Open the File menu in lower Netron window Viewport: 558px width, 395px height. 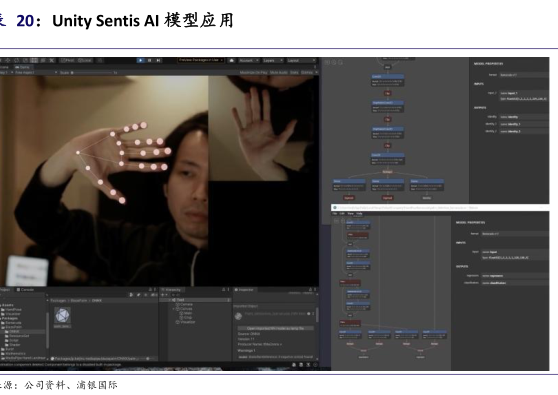[x=335, y=214]
